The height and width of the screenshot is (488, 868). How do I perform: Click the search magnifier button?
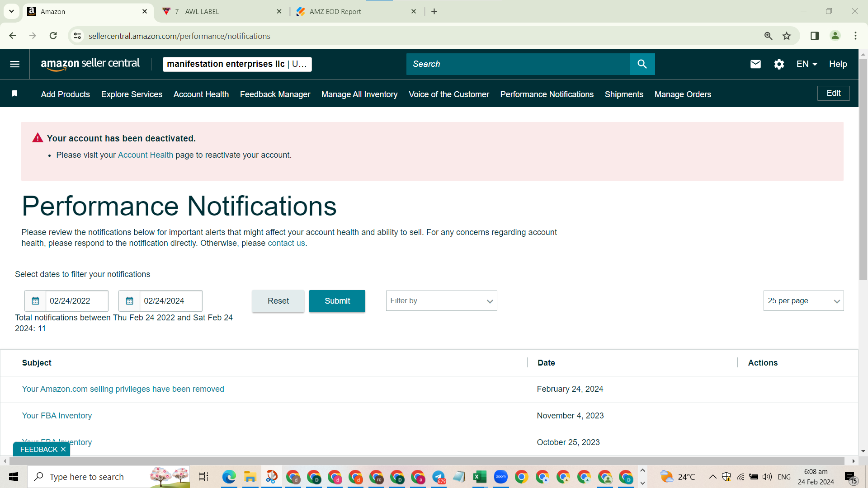(x=642, y=64)
